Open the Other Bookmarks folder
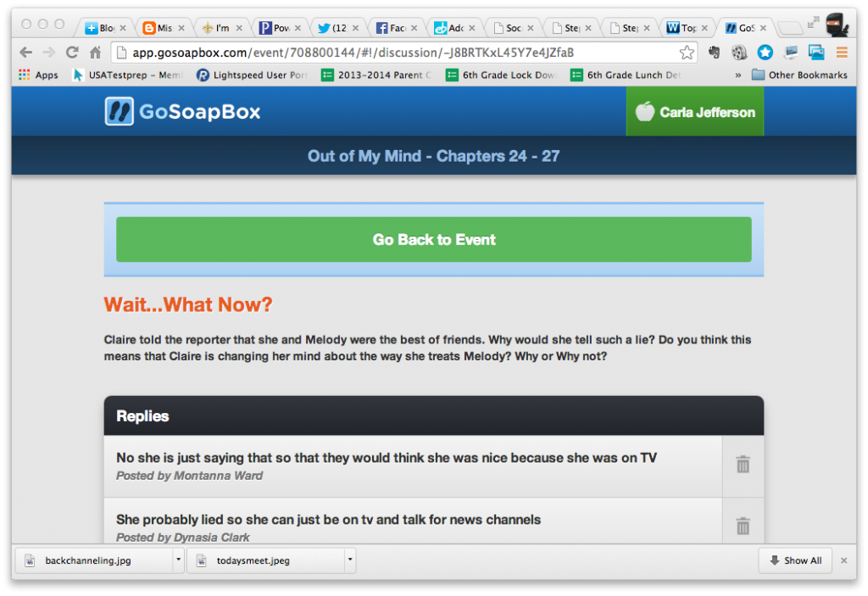This screenshot has height=596, width=868. click(x=799, y=75)
